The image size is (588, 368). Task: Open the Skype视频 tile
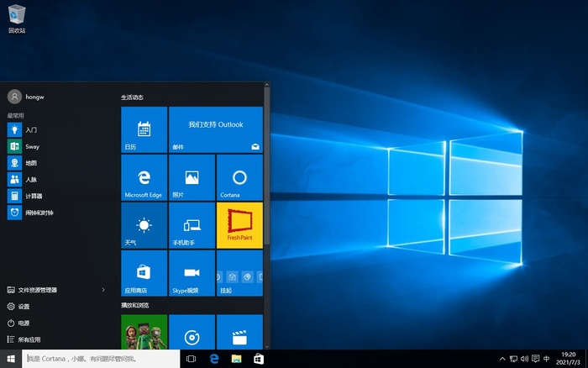click(192, 273)
